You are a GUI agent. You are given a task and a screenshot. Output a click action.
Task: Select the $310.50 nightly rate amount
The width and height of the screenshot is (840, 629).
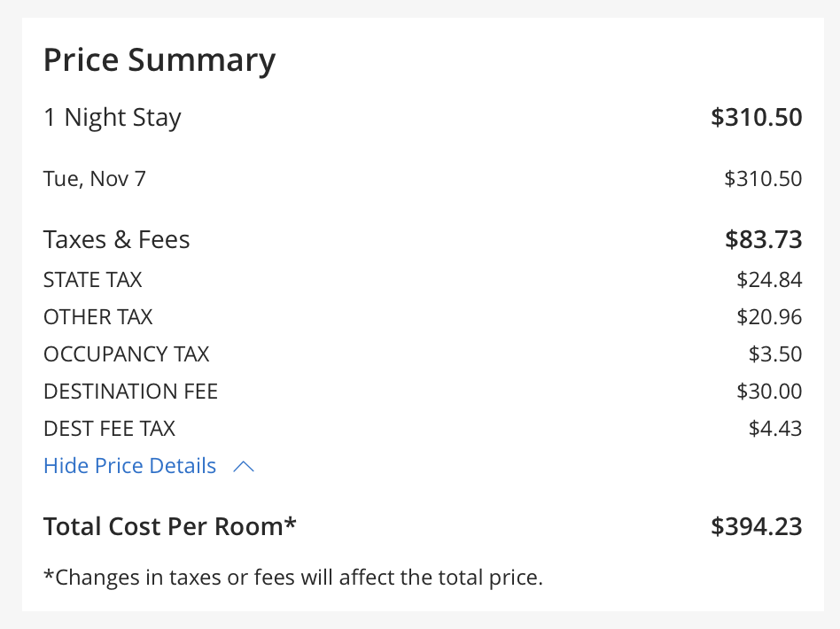[756, 117]
